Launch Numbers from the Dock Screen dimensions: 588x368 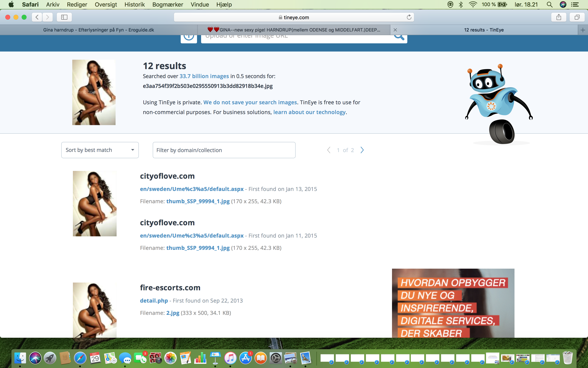[200, 358]
